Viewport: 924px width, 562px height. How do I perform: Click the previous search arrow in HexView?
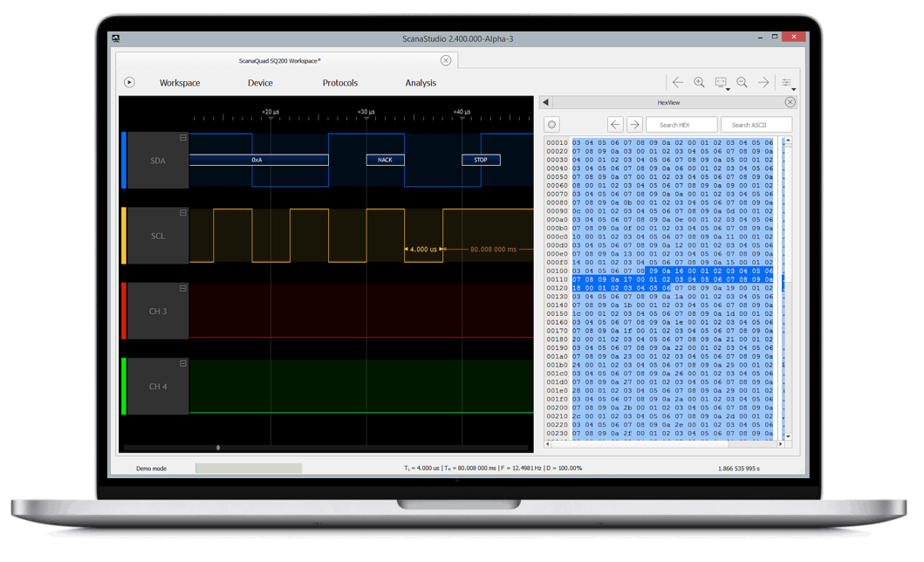[614, 124]
